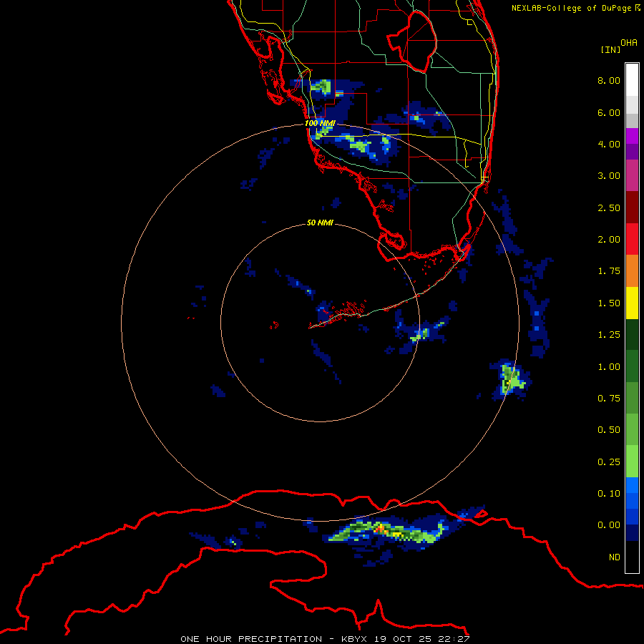Viewport: 644px width, 644px height.
Task: Click the [IN] units label
Action: [610, 49]
